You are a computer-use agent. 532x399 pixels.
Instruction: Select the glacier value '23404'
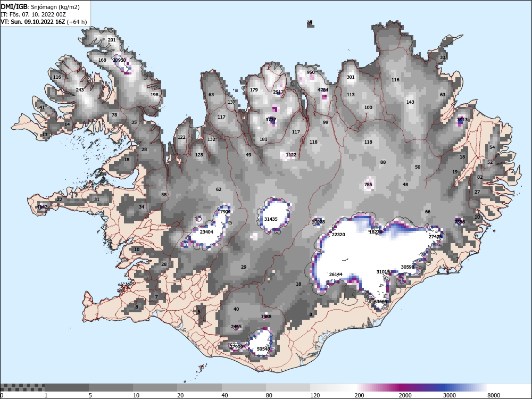pos(206,232)
